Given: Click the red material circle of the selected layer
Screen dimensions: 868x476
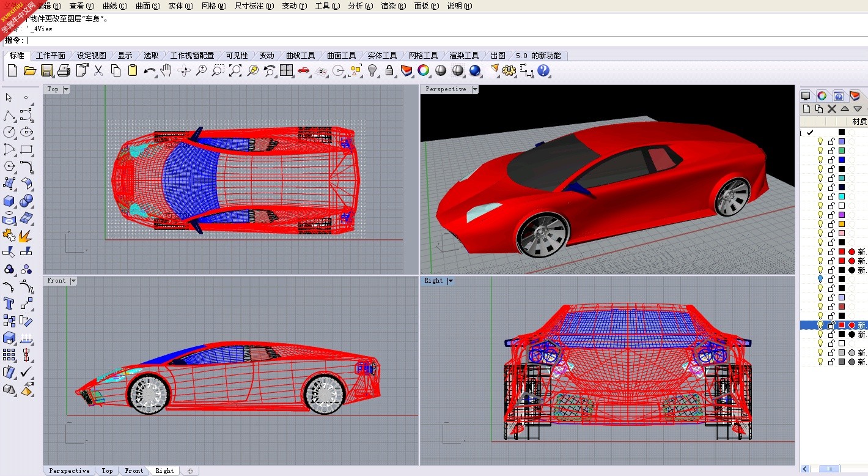Looking at the screenshot, I should (x=851, y=325).
